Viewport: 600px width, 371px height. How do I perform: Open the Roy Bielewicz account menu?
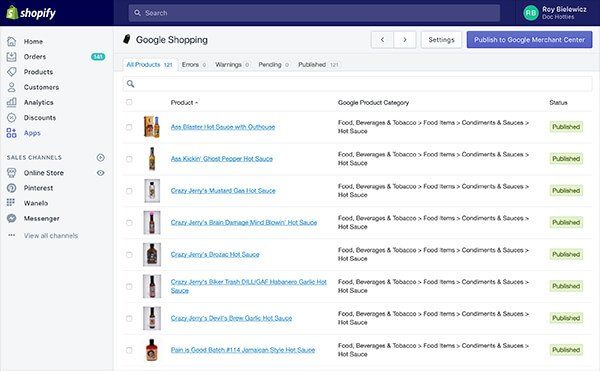(x=555, y=13)
